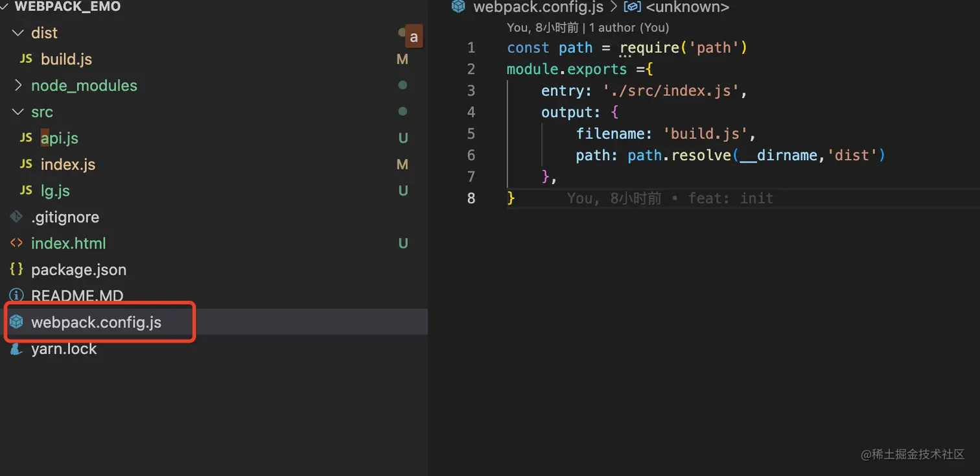Image resolution: width=980 pixels, height=476 pixels.
Task: Open package.json file
Action: (78, 270)
